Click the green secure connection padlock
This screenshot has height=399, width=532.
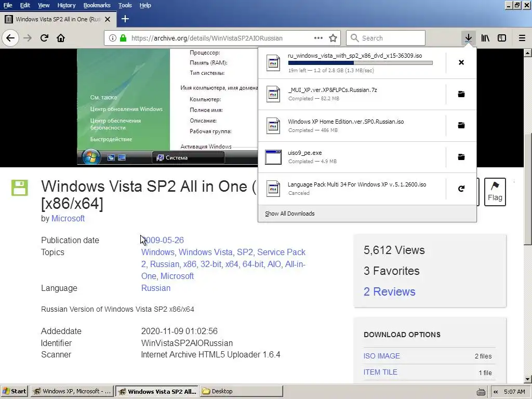(123, 38)
